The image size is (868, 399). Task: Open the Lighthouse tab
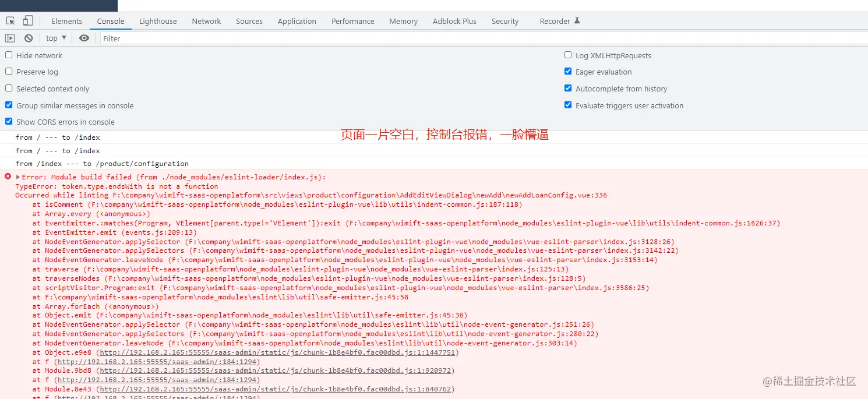158,21
